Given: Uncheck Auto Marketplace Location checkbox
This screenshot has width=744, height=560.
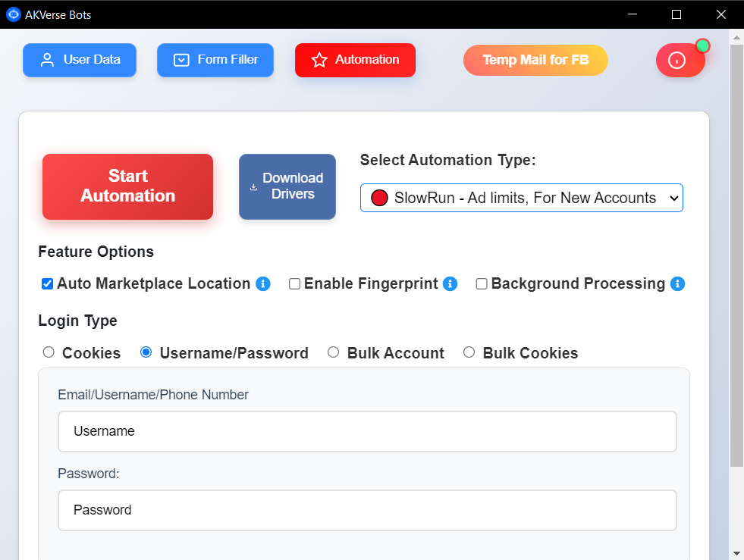Looking at the screenshot, I should 47,283.
